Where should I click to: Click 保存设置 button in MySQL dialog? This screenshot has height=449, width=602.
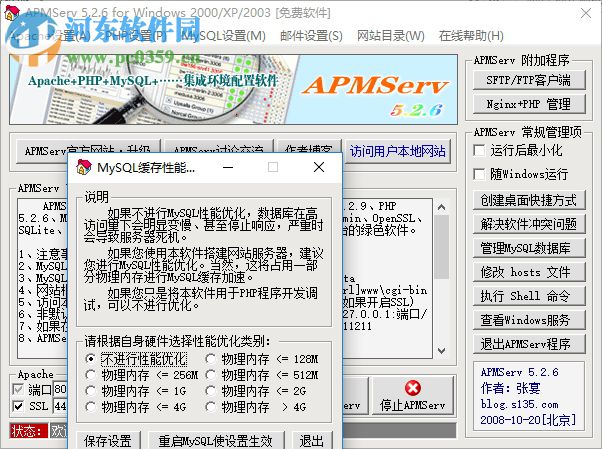(108, 440)
